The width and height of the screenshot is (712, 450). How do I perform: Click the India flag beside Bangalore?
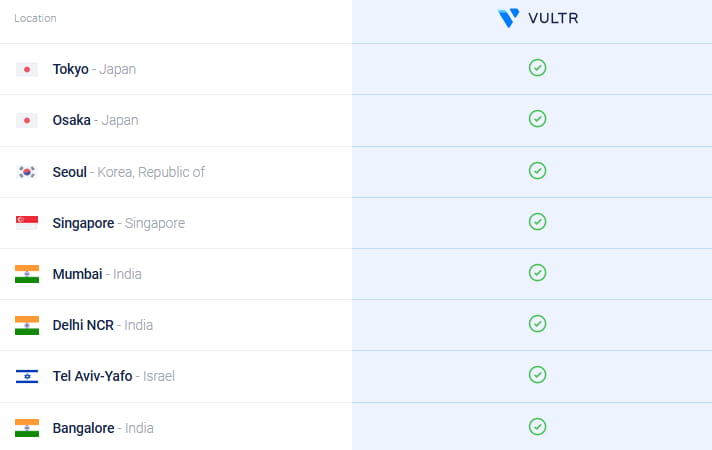[x=27, y=428]
